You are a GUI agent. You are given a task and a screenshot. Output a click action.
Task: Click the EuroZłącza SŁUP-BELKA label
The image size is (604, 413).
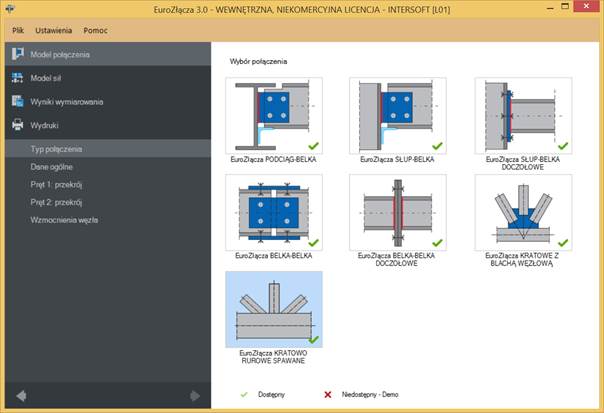397,159
